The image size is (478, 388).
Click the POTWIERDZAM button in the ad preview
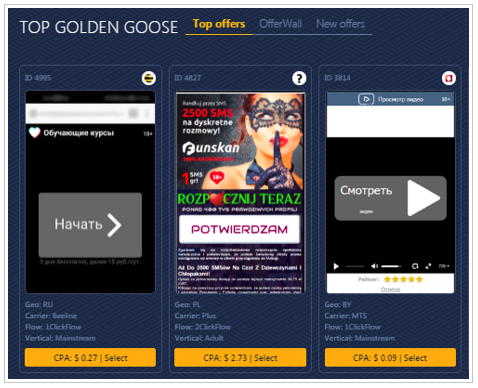coord(239,229)
